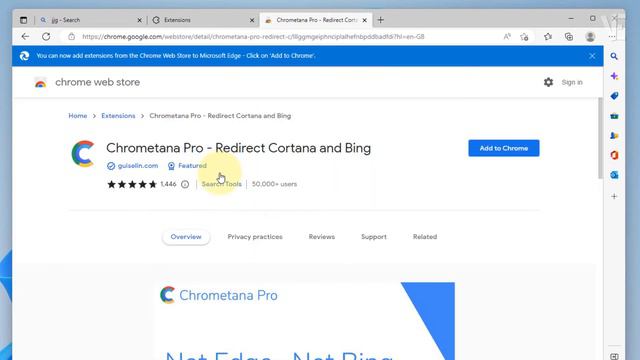The height and width of the screenshot is (360, 640).
Task: Open the Read aloud icon
Action: pyautogui.click(x=507, y=36)
